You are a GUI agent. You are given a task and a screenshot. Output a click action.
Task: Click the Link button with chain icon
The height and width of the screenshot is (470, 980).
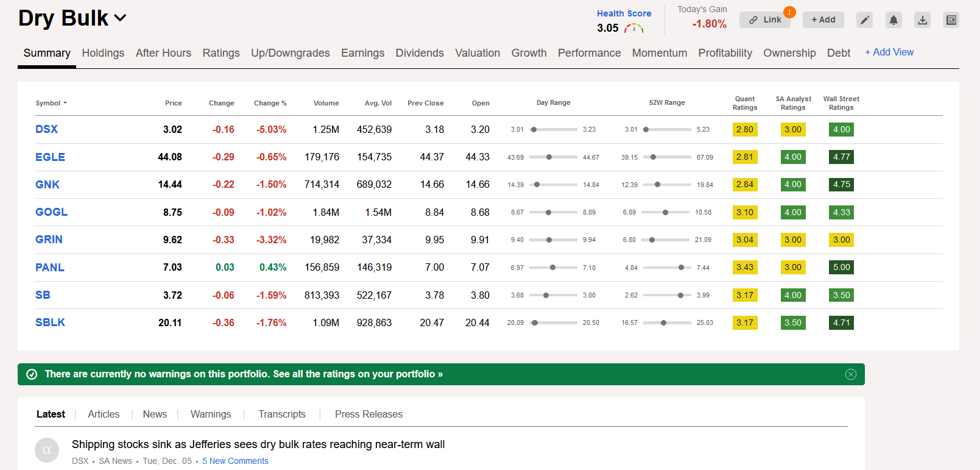(x=765, y=20)
